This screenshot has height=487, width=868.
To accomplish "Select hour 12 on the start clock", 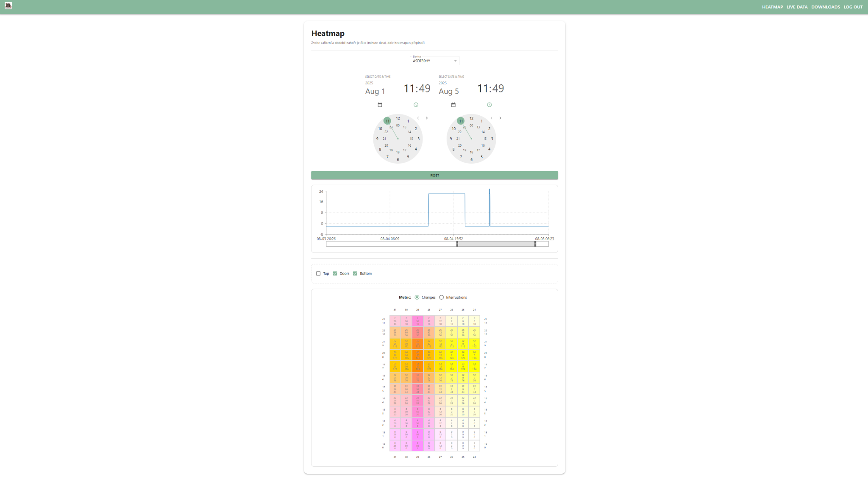I will click(x=398, y=119).
